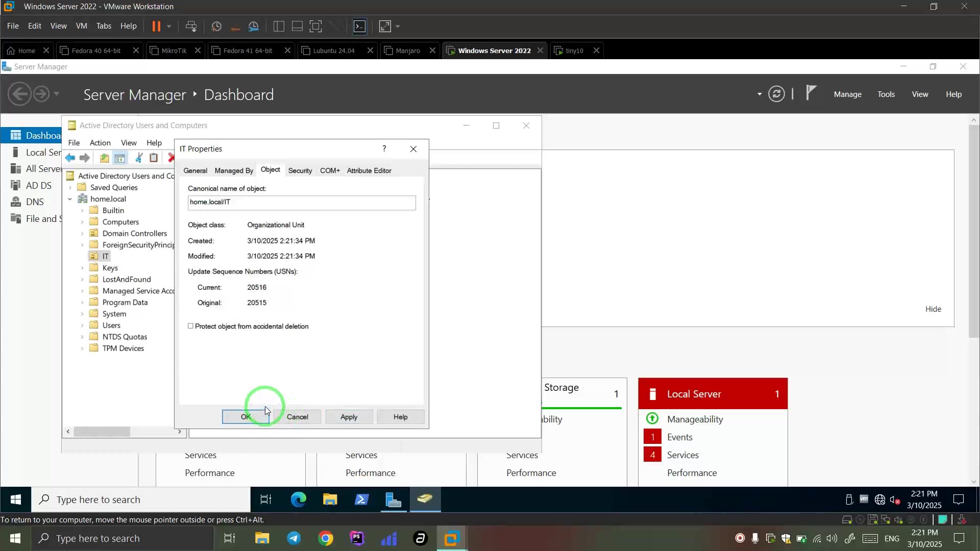980x551 pixels.
Task: Open the VMware power options dropdown arrow
Action: click(x=169, y=26)
